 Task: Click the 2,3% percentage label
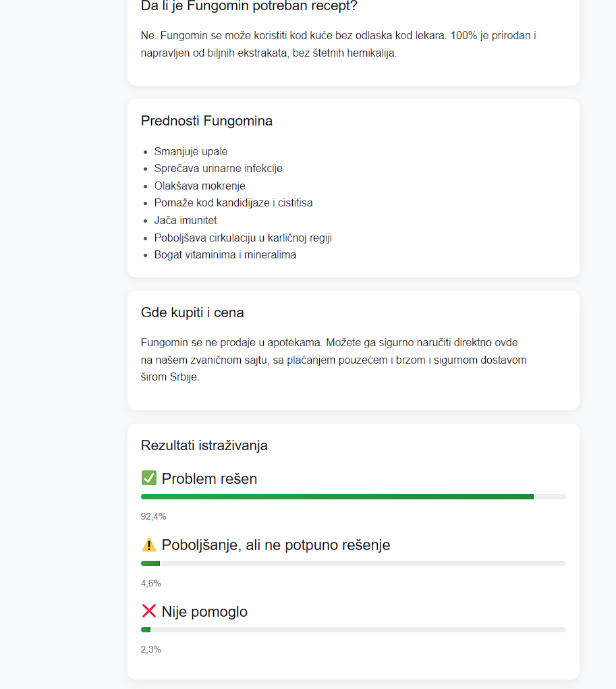click(x=151, y=649)
